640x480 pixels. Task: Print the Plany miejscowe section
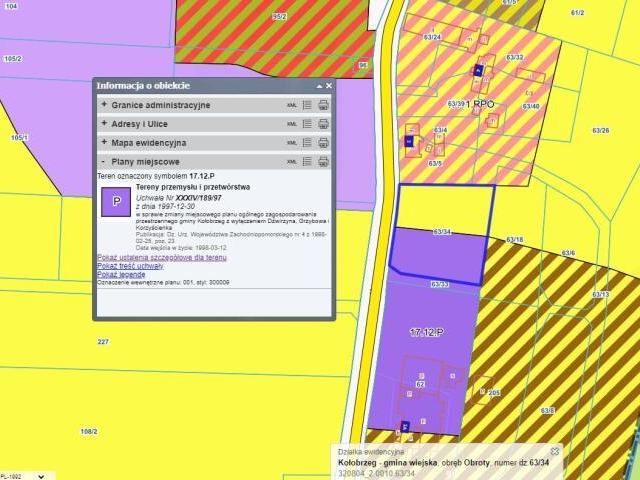click(323, 161)
